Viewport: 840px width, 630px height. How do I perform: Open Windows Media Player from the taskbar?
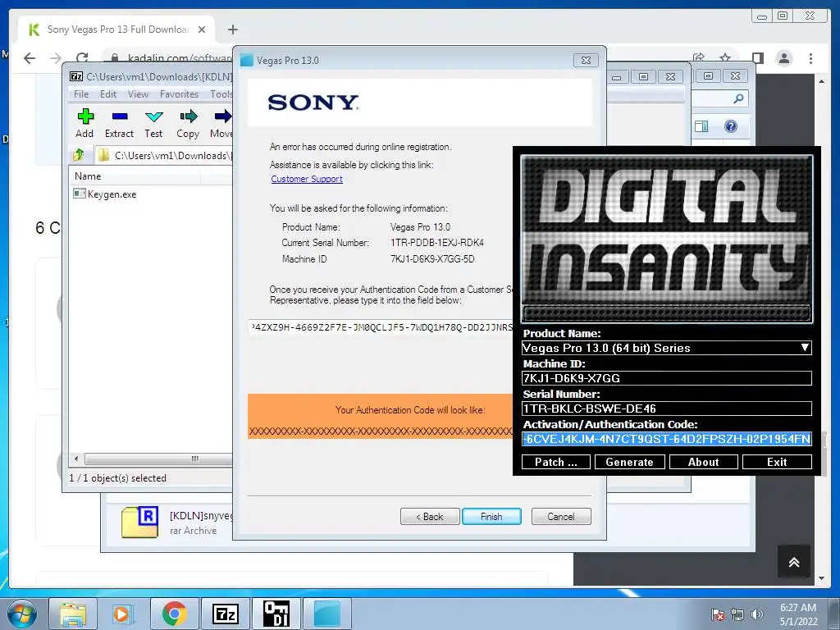122,614
